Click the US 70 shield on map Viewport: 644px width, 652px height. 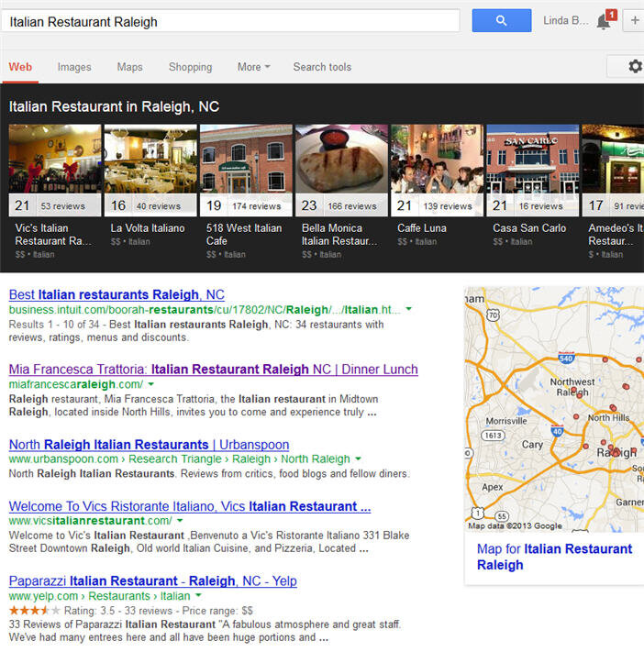tap(493, 315)
